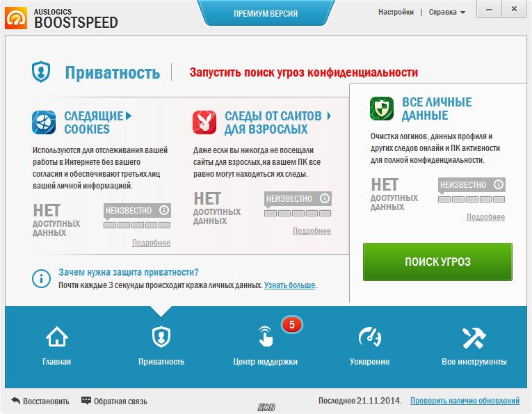Open the Ускорение speedometer tab
The width and height of the screenshot is (532, 414).
(x=369, y=346)
